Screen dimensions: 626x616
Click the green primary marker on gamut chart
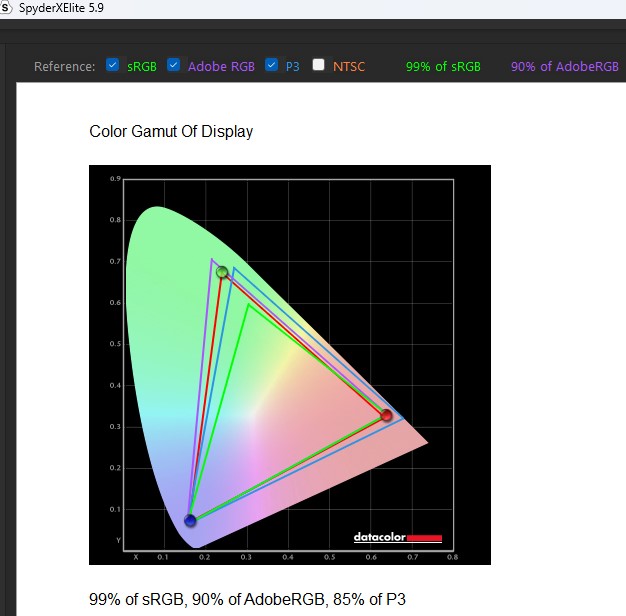point(222,272)
